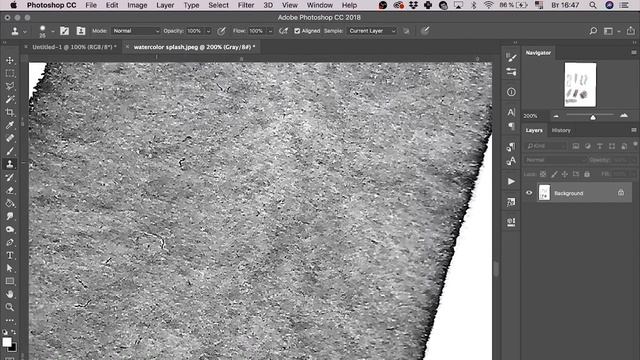This screenshot has height=360, width=640.
Task: Select the History Brush tool
Action: [x=10, y=177]
